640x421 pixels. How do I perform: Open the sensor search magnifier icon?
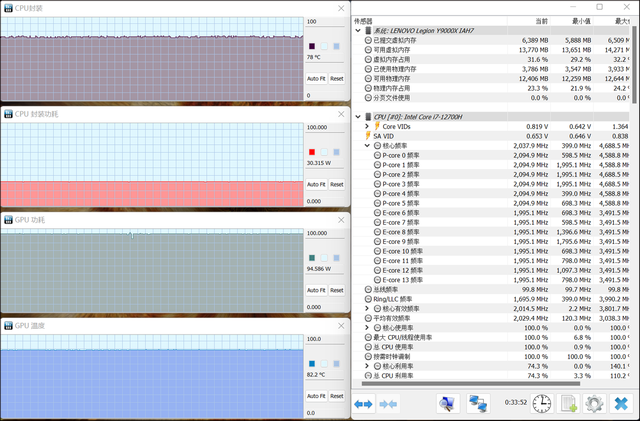448,404
